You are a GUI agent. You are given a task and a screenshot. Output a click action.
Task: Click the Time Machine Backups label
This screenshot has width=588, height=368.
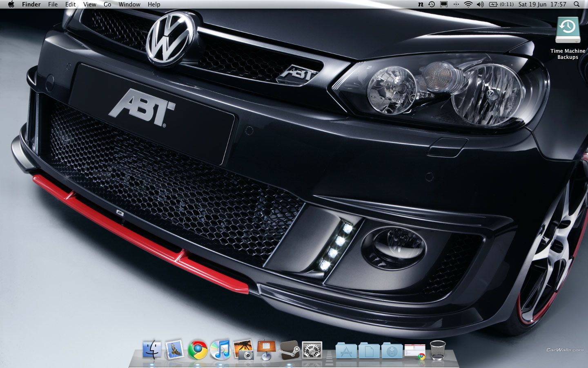568,54
